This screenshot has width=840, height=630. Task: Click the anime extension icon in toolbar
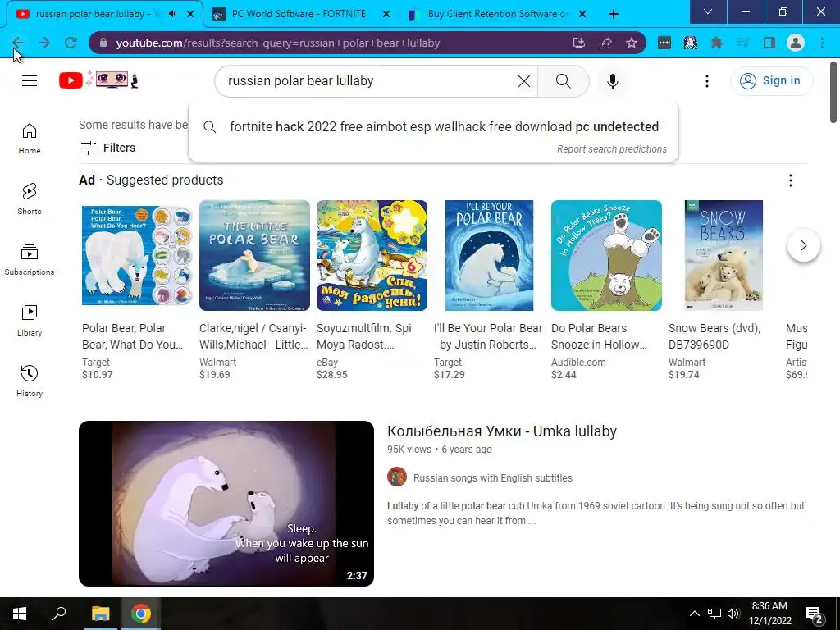point(691,43)
